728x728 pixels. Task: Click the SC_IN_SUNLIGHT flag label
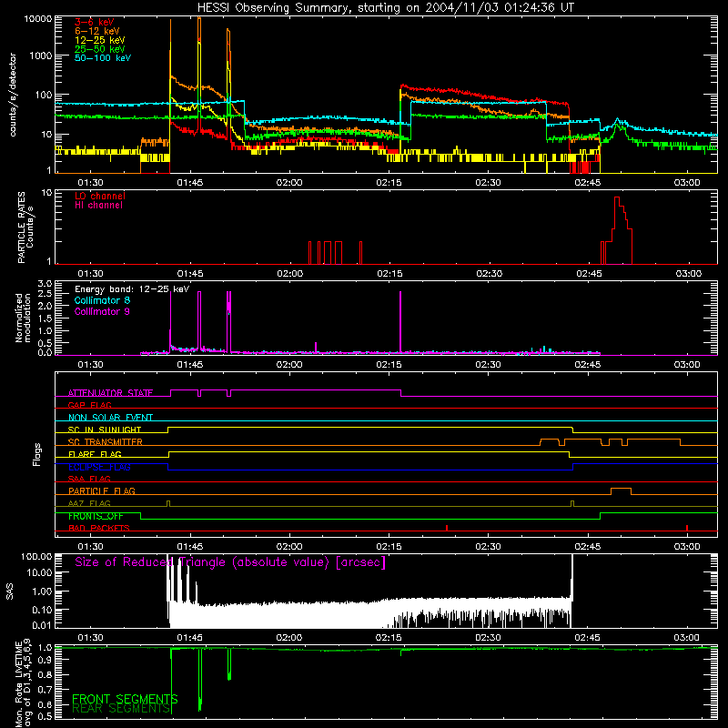[x=105, y=430]
